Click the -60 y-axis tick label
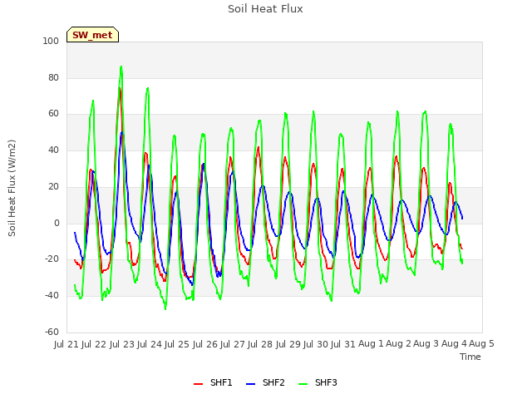 [52, 332]
